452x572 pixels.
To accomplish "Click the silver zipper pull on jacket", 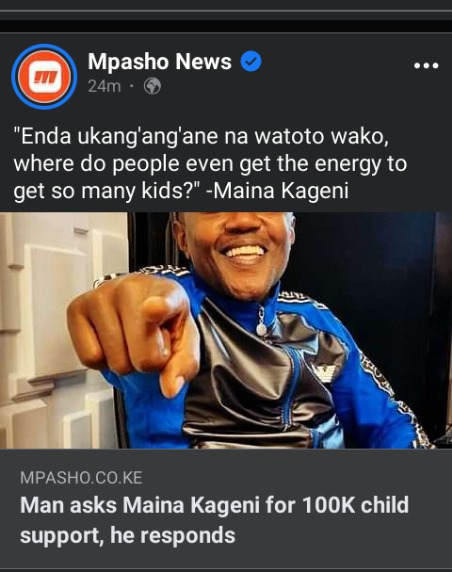I will click(x=261, y=321).
